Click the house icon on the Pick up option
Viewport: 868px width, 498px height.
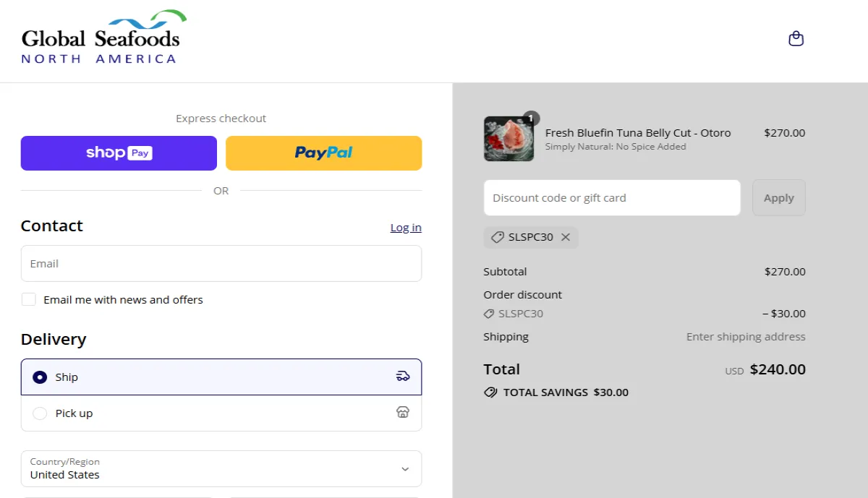pos(403,412)
